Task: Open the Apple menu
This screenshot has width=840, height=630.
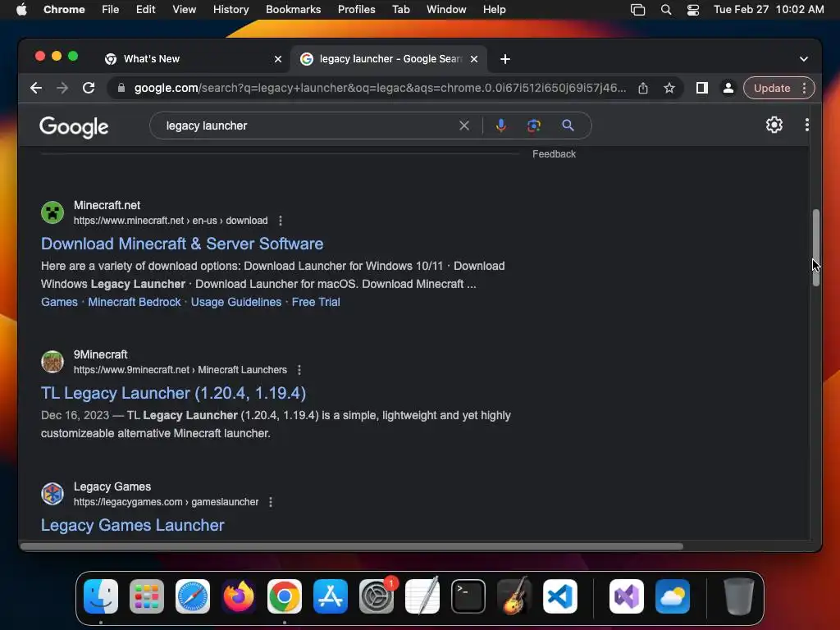Action: (x=21, y=10)
